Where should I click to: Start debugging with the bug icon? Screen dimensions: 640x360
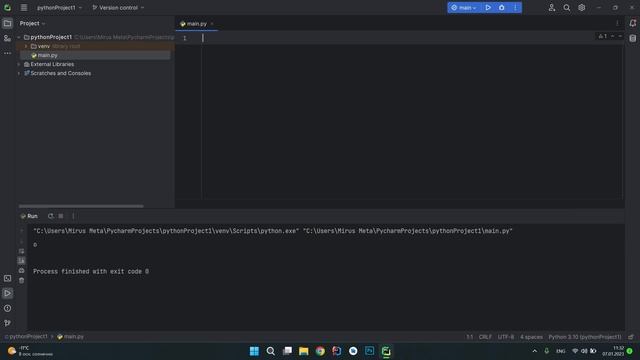(502, 7)
